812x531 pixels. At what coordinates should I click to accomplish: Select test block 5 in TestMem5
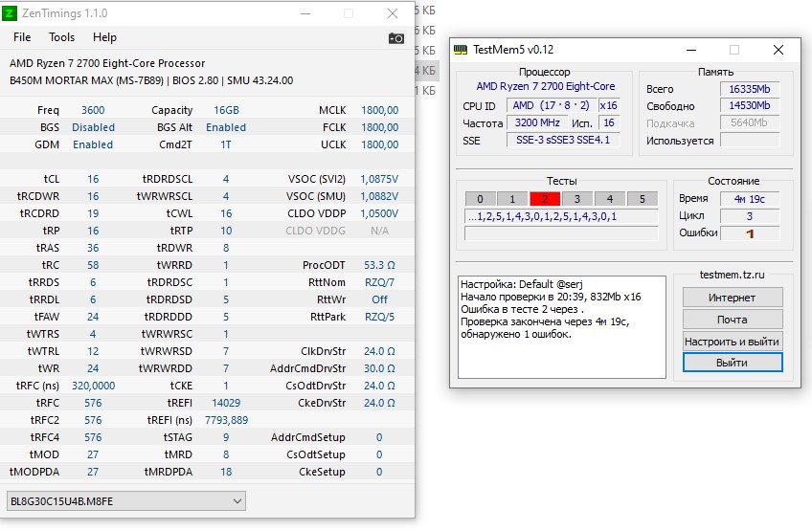tap(643, 199)
